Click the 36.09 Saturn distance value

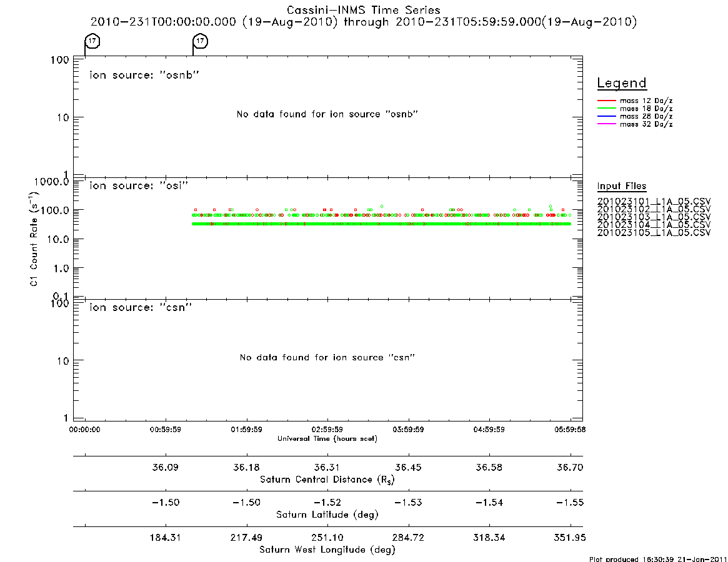coord(166,467)
